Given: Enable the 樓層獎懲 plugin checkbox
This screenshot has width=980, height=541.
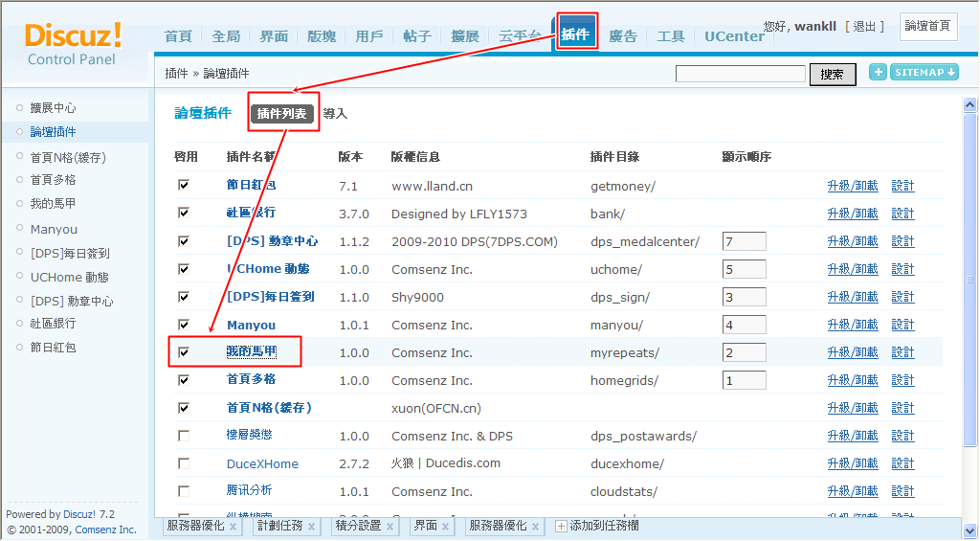Looking at the screenshot, I should (184, 436).
